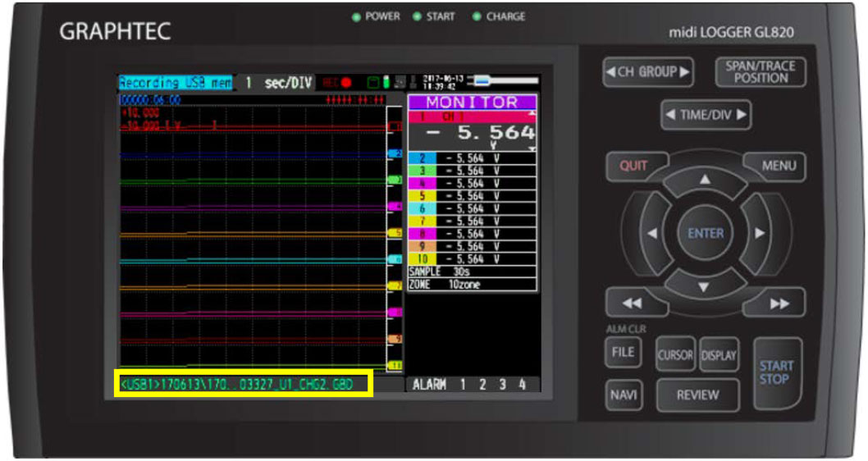The height and width of the screenshot is (461, 868).
Task: Click the progress slider beside the date
Action: click(x=503, y=81)
